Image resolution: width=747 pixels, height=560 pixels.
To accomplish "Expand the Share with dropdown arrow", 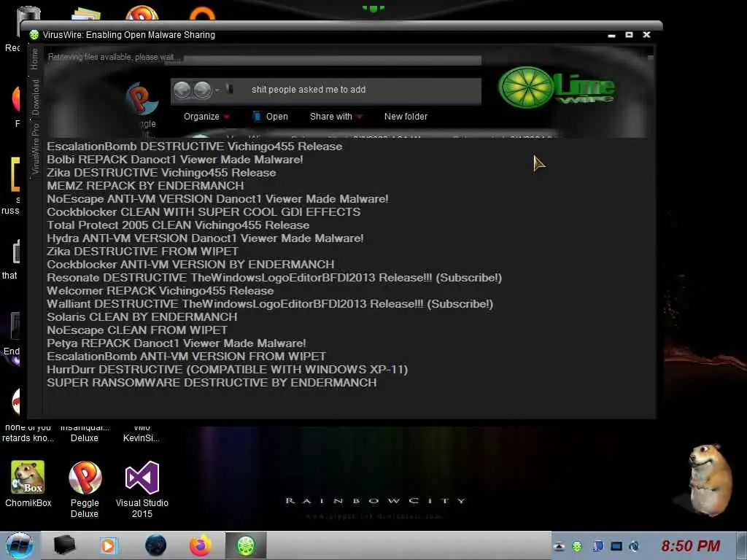I will (359, 117).
